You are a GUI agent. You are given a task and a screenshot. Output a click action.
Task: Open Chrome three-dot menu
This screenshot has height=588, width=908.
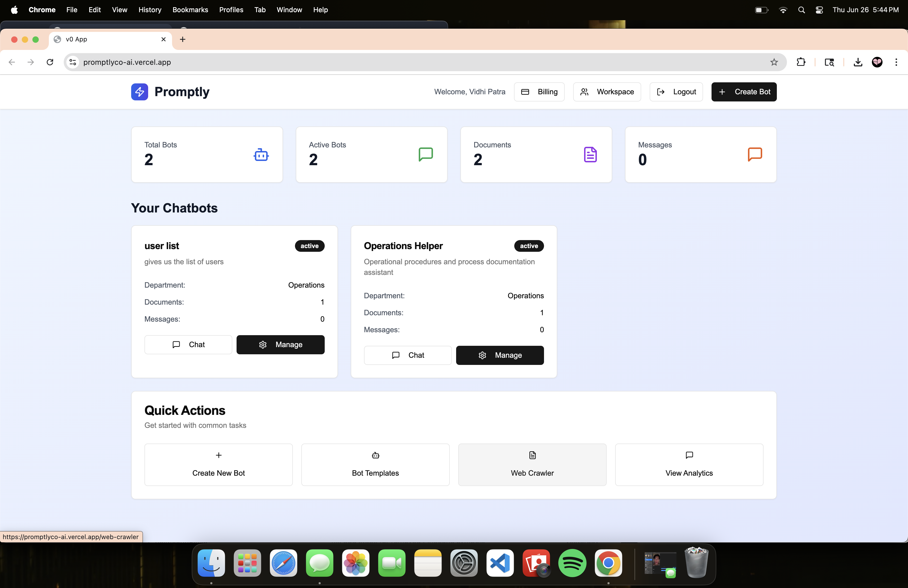pos(896,62)
